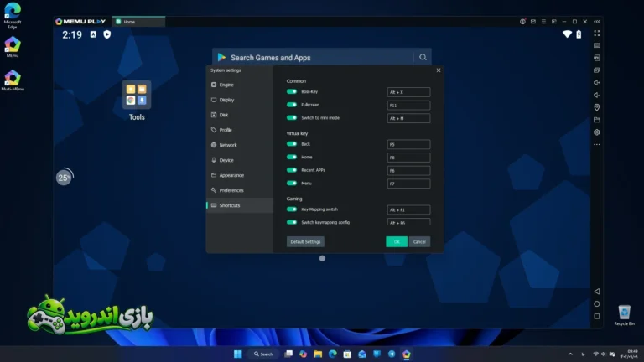This screenshot has height=362, width=644.
Task: Disable the Back virtual key shortcut
Action: [x=292, y=144]
